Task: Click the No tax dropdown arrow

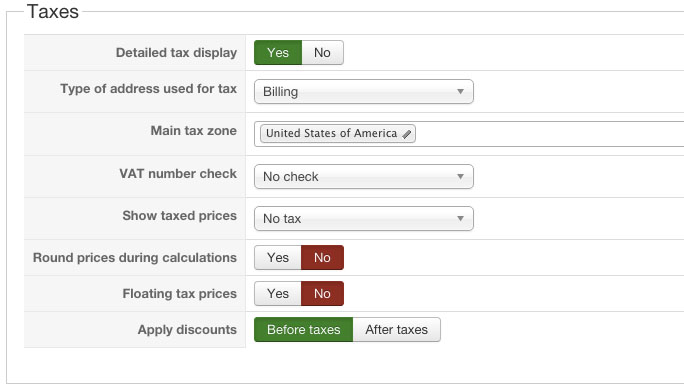Action: [x=460, y=219]
